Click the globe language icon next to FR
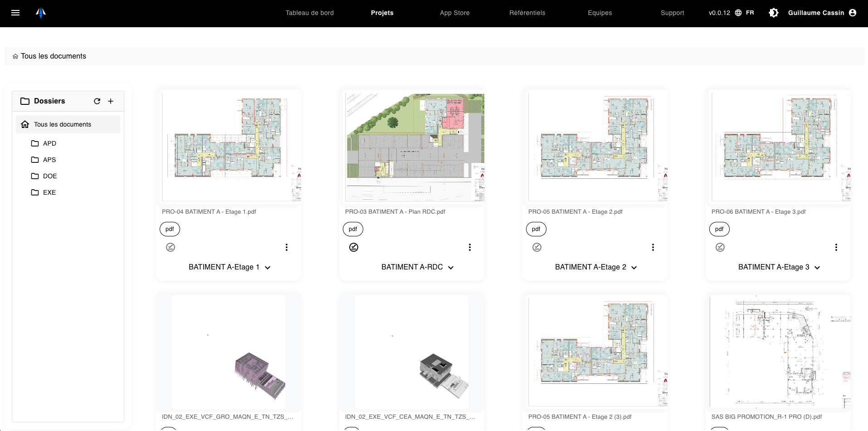868x431 pixels. tap(739, 13)
